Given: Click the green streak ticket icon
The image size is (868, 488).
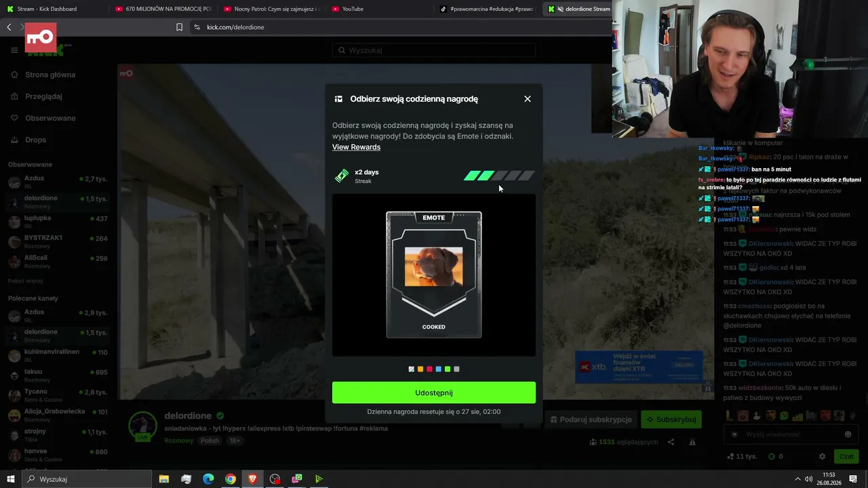Looking at the screenshot, I should [x=342, y=176].
